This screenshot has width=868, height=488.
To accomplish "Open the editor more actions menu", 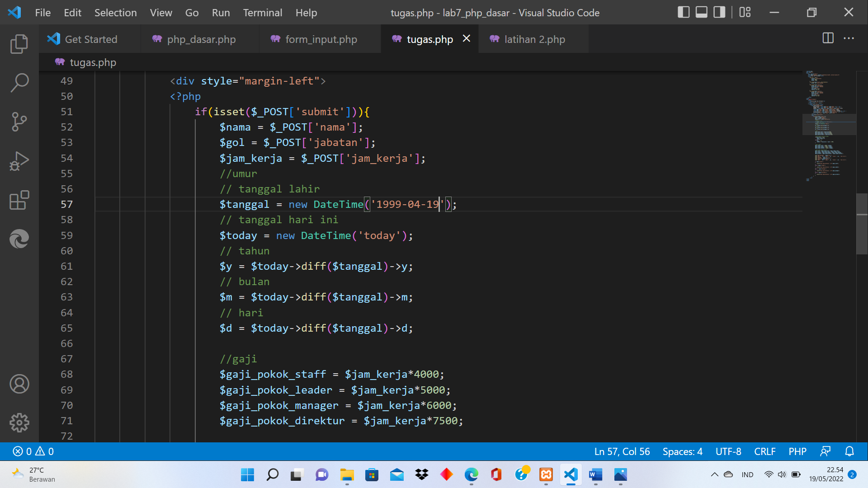I will (x=849, y=39).
